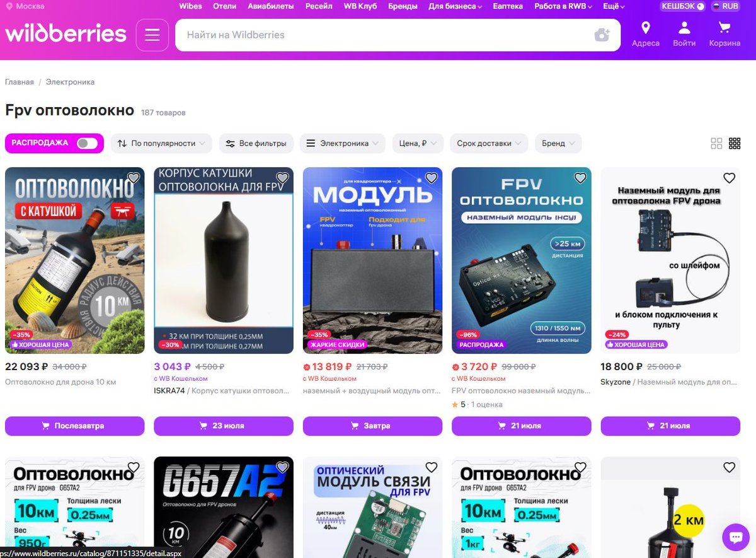Open the Электроника category dropdown
Image resolution: width=756 pixels, height=558 pixels.
343,143
